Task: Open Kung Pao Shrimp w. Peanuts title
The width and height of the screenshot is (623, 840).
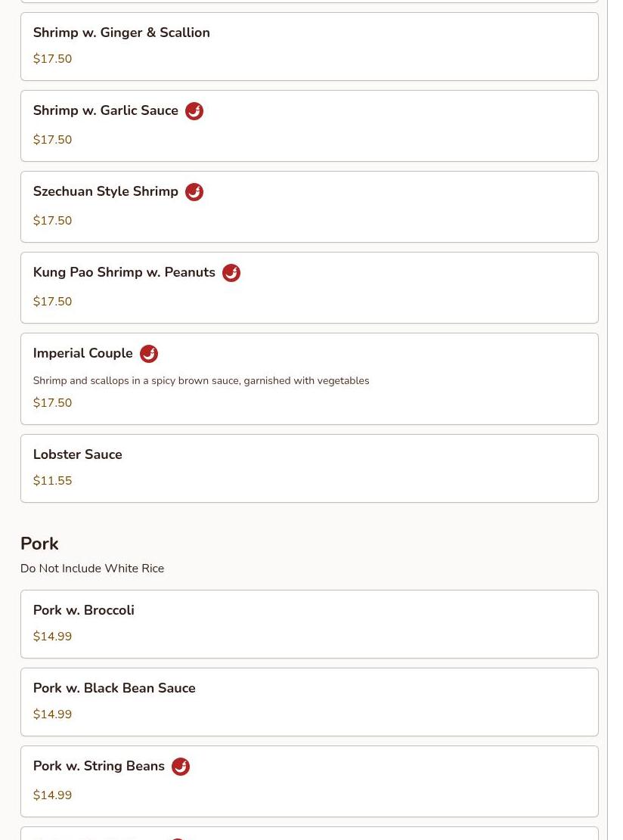Action: coord(124,272)
